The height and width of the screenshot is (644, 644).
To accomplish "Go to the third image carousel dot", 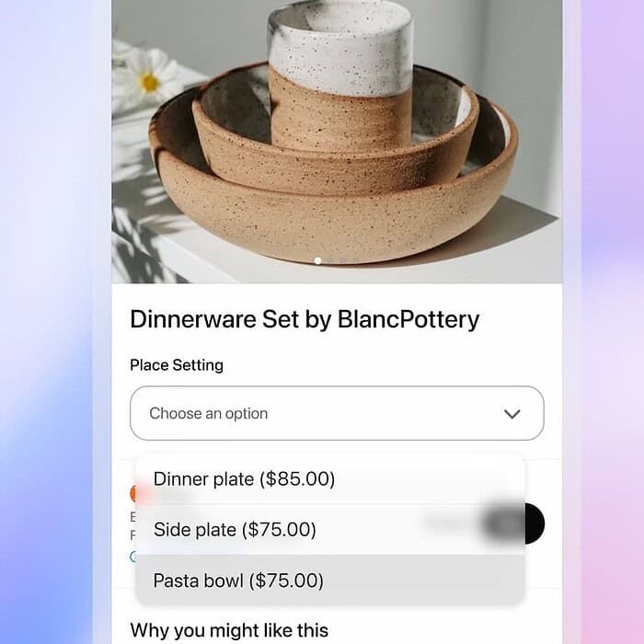I will 343,260.
